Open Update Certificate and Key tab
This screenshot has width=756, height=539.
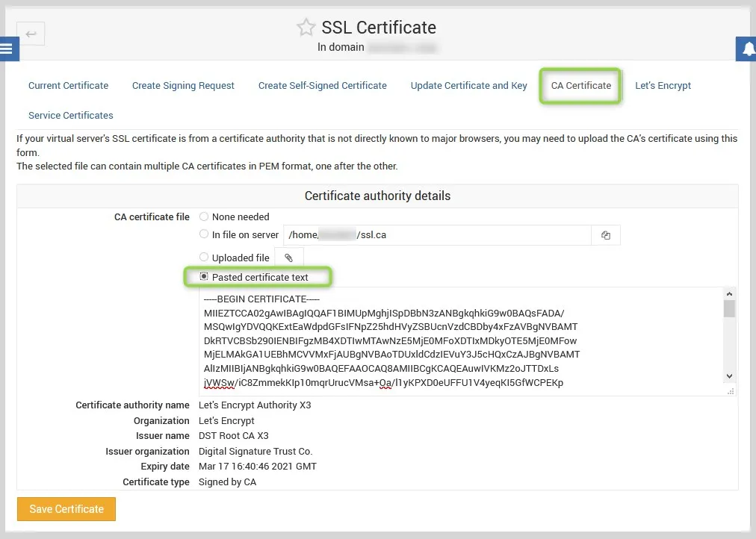click(x=468, y=86)
